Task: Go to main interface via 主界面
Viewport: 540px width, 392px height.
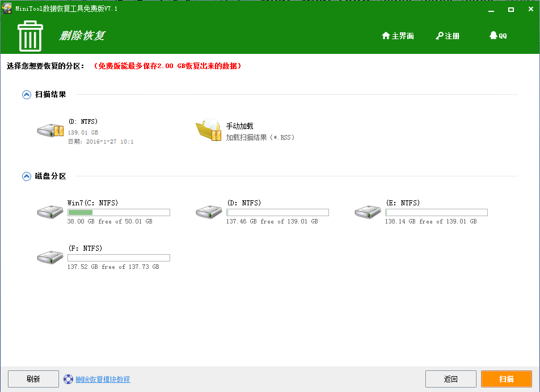Action: (x=398, y=36)
